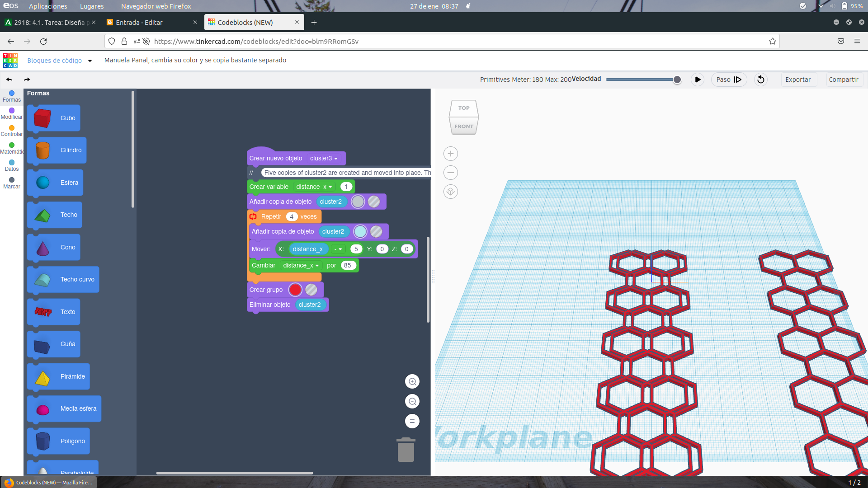Run the code with Play button
The image size is (868, 488).
pos(698,80)
